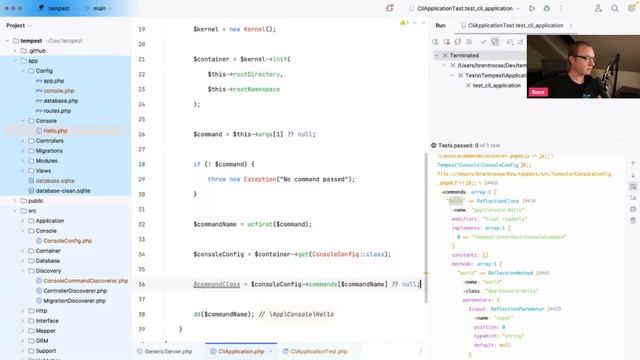Click Toggle auto-test icon in Run panel
The height and width of the screenshot is (360, 640).
pos(458,42)
